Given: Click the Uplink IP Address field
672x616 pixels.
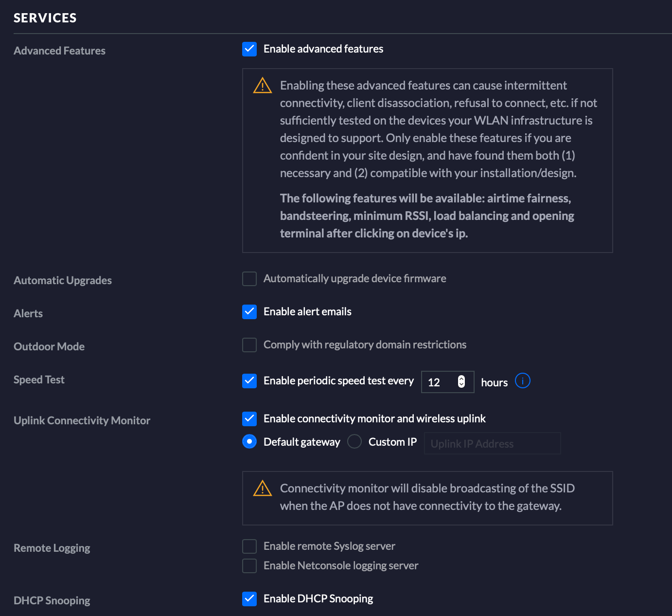Looking at the screenshot, I should coord(492,443).
